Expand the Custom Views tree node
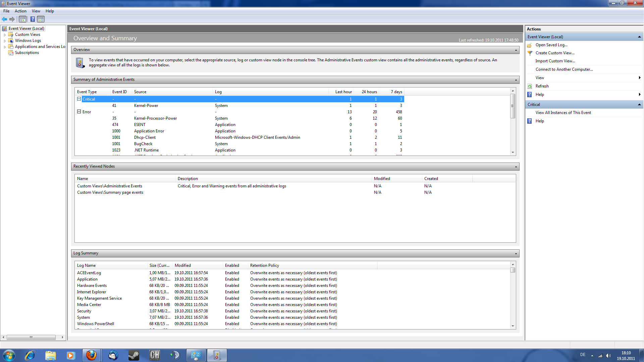 [5, 35]
